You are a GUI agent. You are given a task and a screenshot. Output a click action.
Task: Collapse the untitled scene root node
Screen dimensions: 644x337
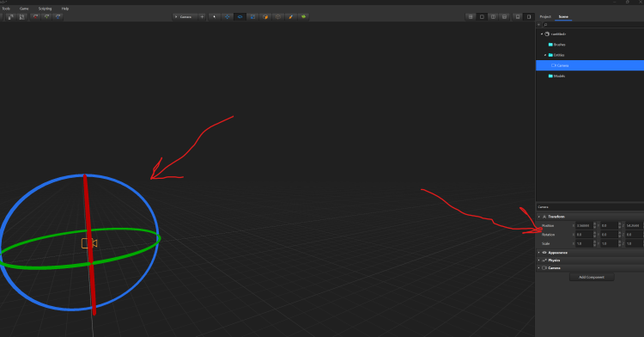(542, 34)
